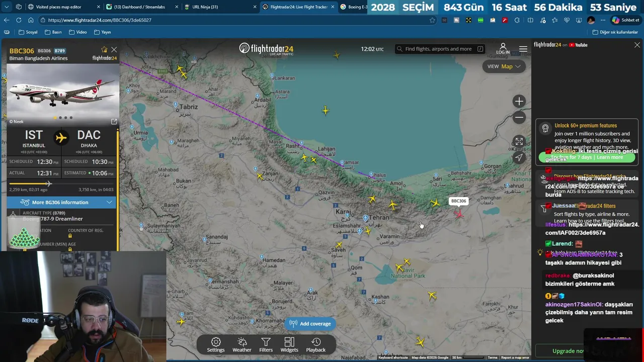Close the Flightradar24 browser tab

click(333, 7)
